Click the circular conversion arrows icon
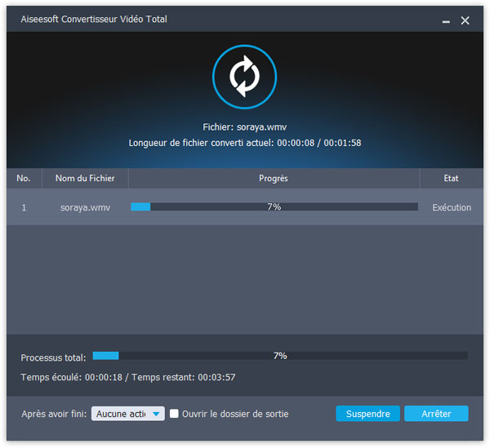490x448 pixels. 244,78
